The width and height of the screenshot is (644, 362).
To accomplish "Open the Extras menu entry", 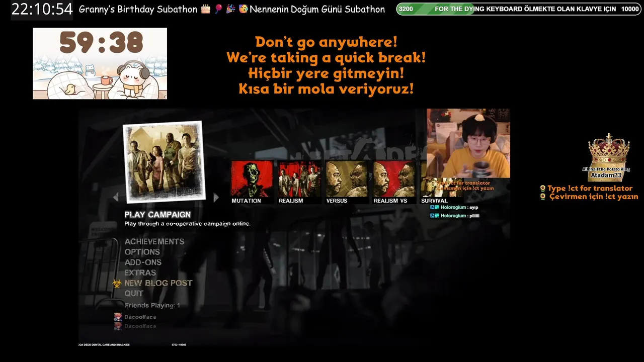I will tap(140, 273).
